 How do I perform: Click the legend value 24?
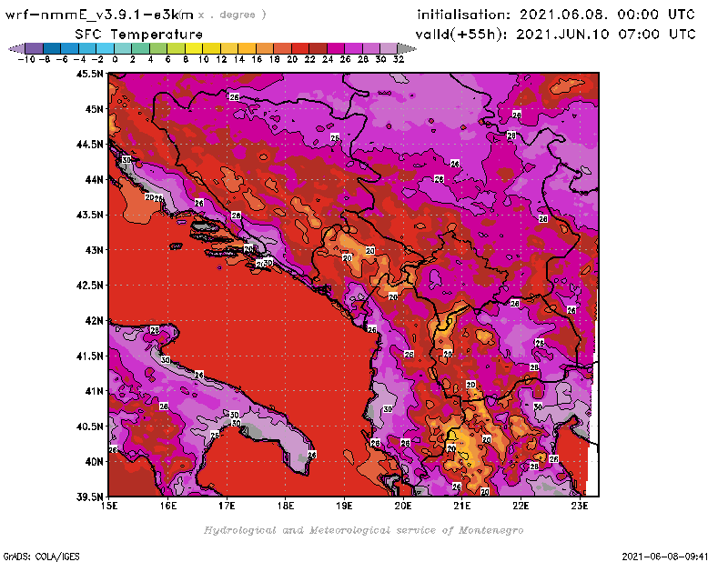tap(328, 59)
